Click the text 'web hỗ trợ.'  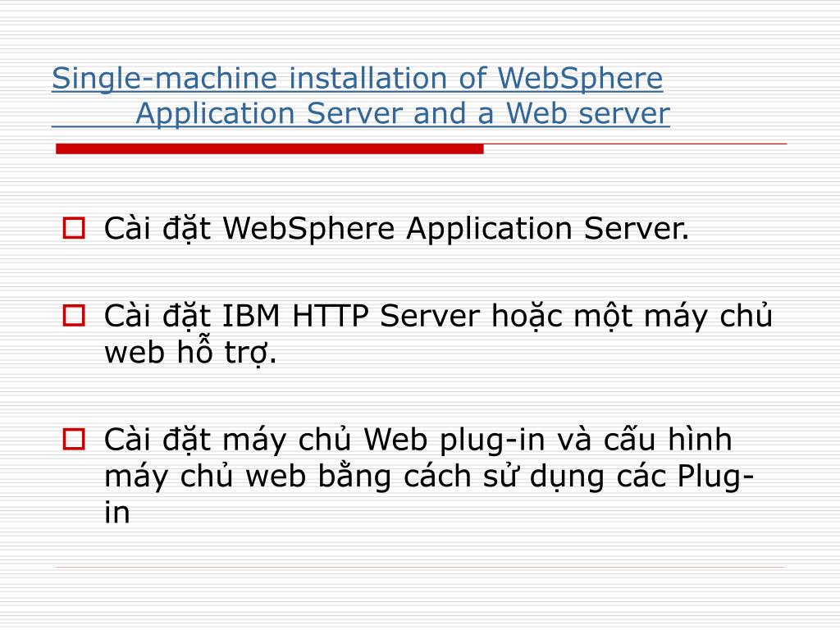click(x=190, y=352)
